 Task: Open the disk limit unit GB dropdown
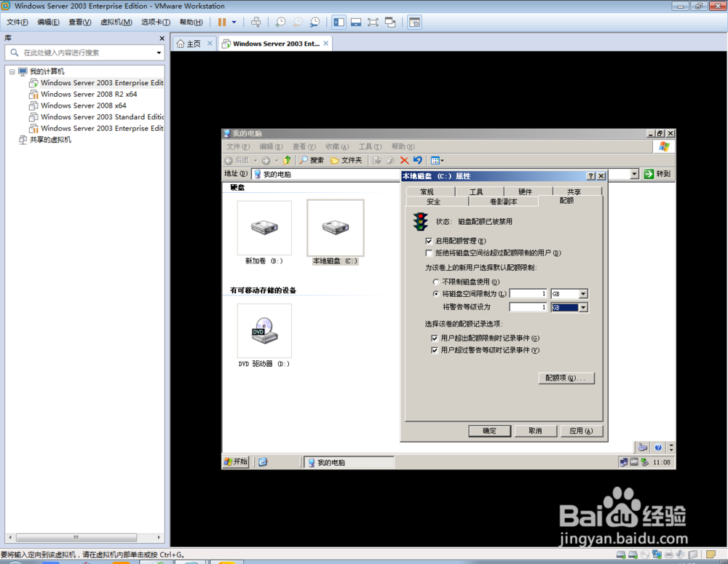click(x=583, y=294)
